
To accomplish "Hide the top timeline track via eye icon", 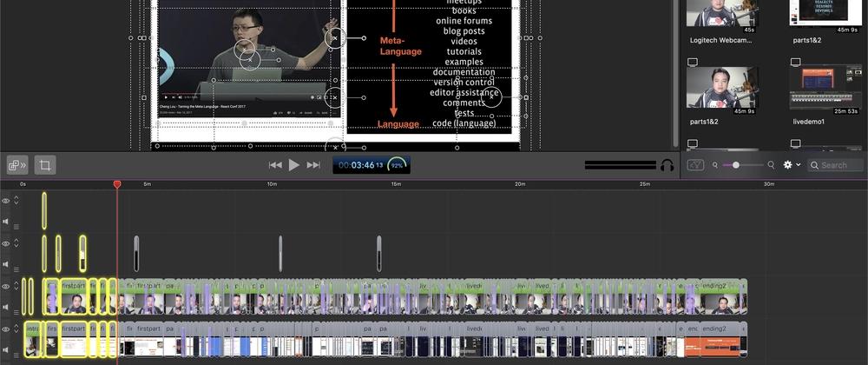I will tap(5, 201).
